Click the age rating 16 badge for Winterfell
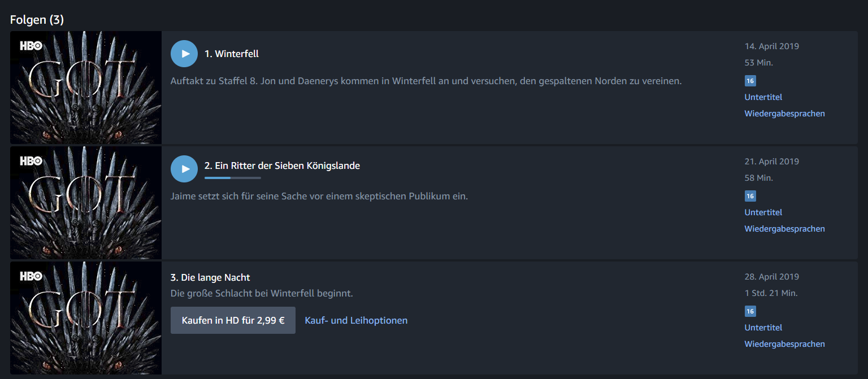Viewport: 868px width, 379px height. click(x=750, y=81)
